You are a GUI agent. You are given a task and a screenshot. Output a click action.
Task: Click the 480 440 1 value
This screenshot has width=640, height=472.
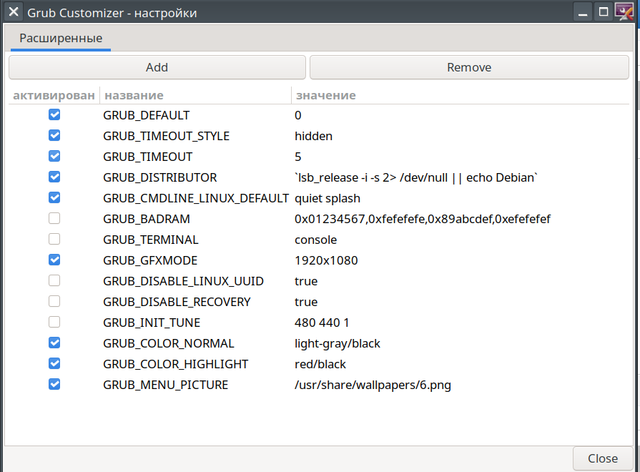pyautogui.click(x=322, y=323)
